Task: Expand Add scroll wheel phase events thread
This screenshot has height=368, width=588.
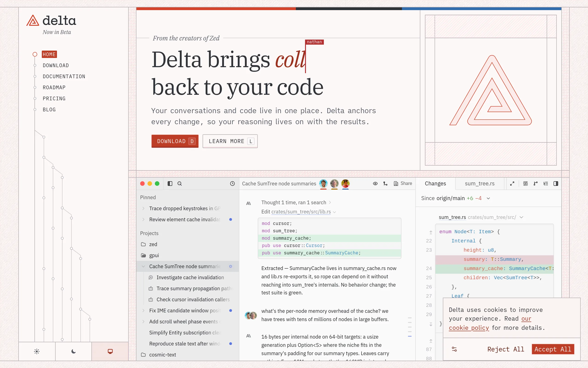Action: [x=143, y=322]
